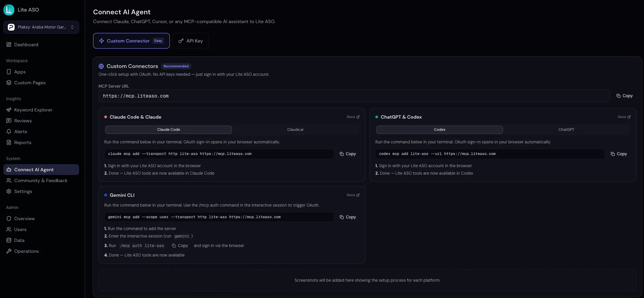This screenshot has width=644, height=298.
Task: Click the screenshots placeholder note
Action: [x=367, y=280]
